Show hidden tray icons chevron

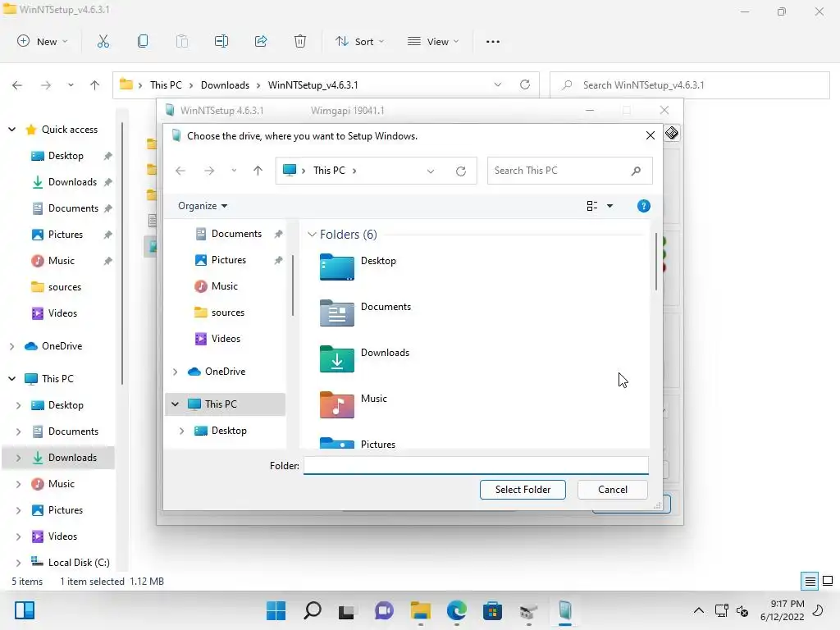point(699,610)
